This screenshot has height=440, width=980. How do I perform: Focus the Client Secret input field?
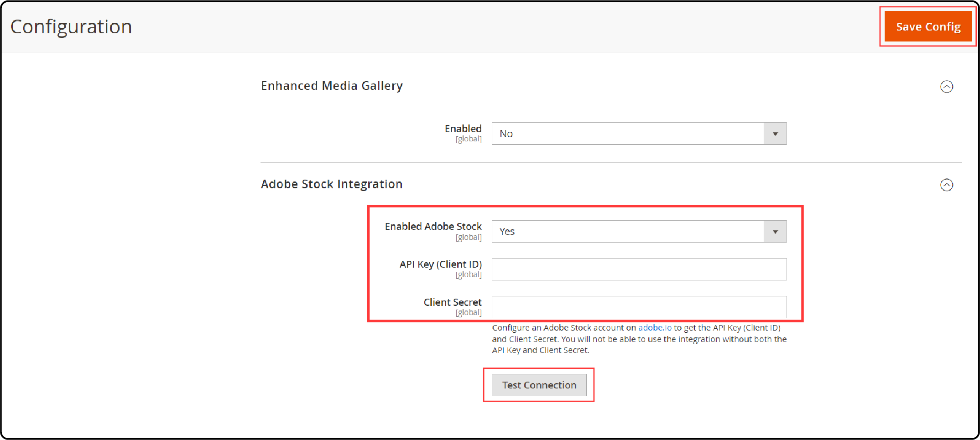click(639, 307)
